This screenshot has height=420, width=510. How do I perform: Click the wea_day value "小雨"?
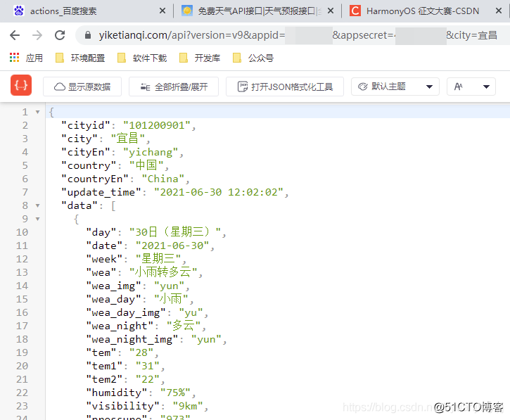[x=171, y=299]
